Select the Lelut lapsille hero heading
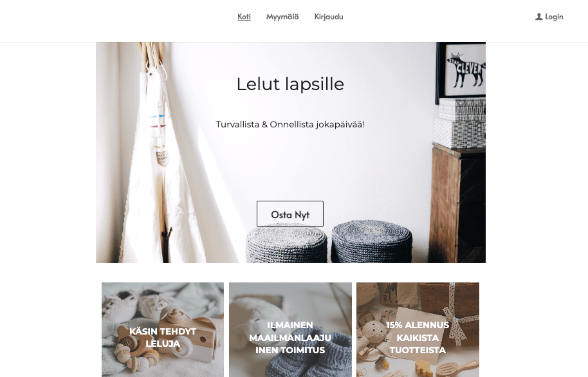This screenshot has height=377, width=588. point(290,84)
